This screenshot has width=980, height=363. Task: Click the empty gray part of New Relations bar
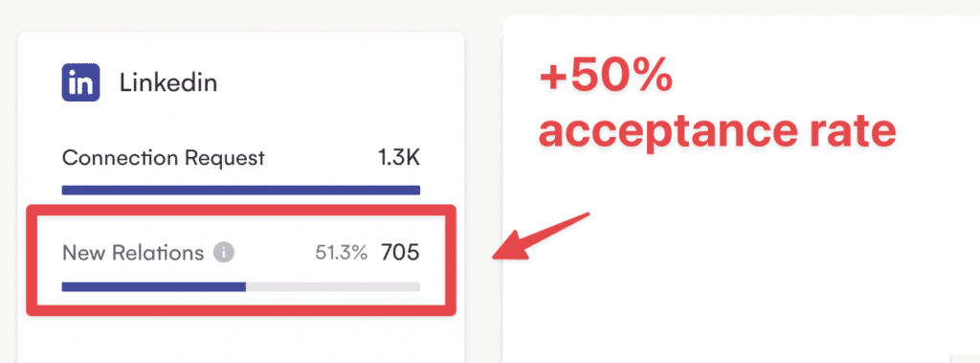click(x=332, y=286)
